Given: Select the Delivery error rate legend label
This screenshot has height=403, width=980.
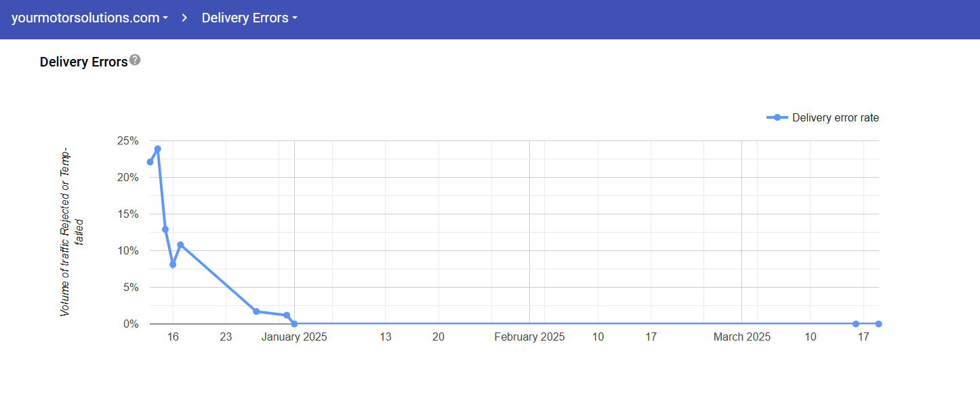Looking at the screenshot, I should click(835, 117).
